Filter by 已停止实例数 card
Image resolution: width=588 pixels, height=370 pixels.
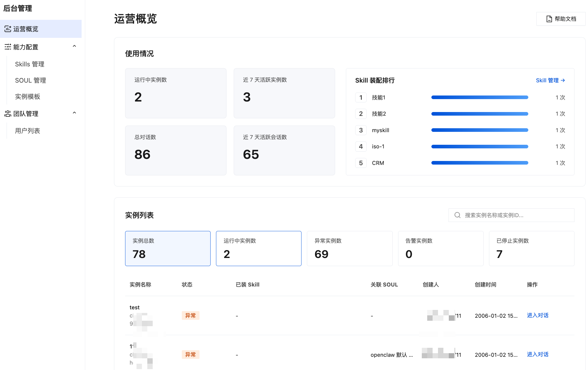pyautogui.click(x=532, y=248)
